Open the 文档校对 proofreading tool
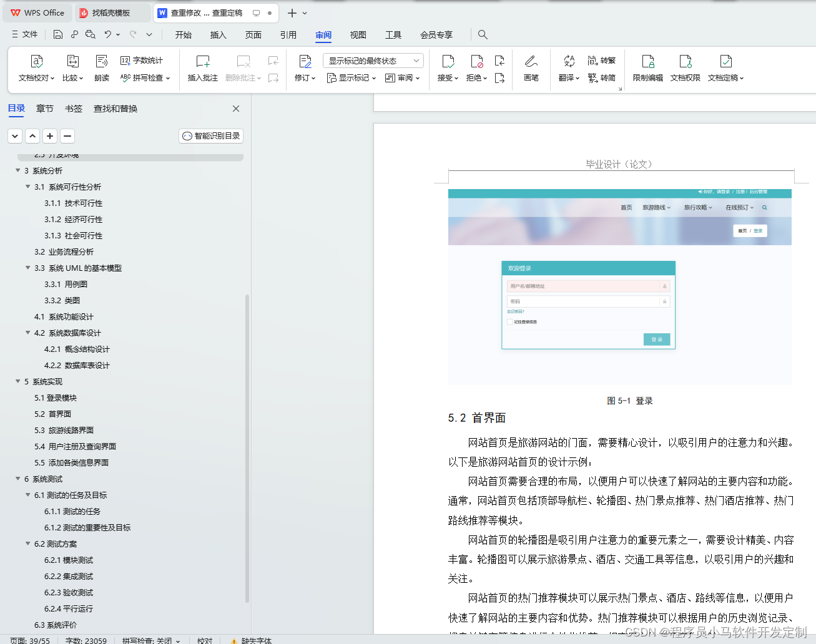 coord(36,69)
